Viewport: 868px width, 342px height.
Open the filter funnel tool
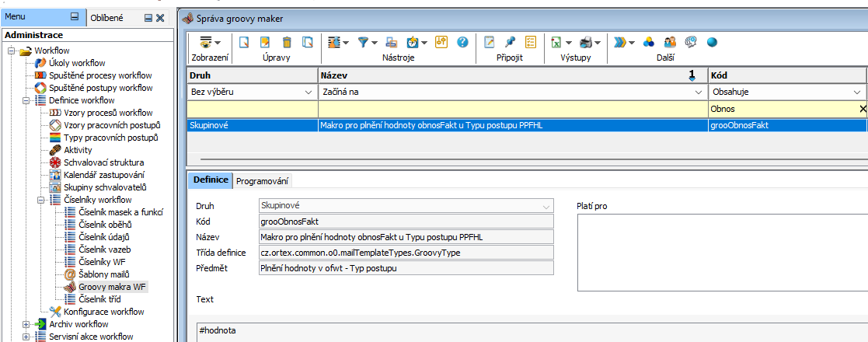tap(364, 42)
